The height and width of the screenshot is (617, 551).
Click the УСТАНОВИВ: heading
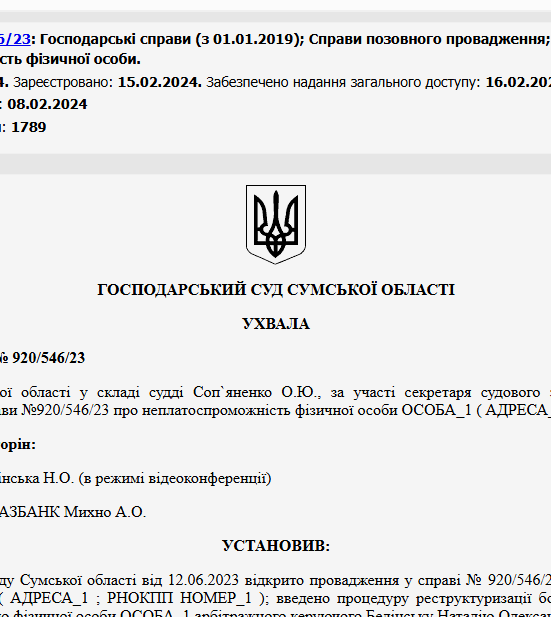tap(276, 546)
